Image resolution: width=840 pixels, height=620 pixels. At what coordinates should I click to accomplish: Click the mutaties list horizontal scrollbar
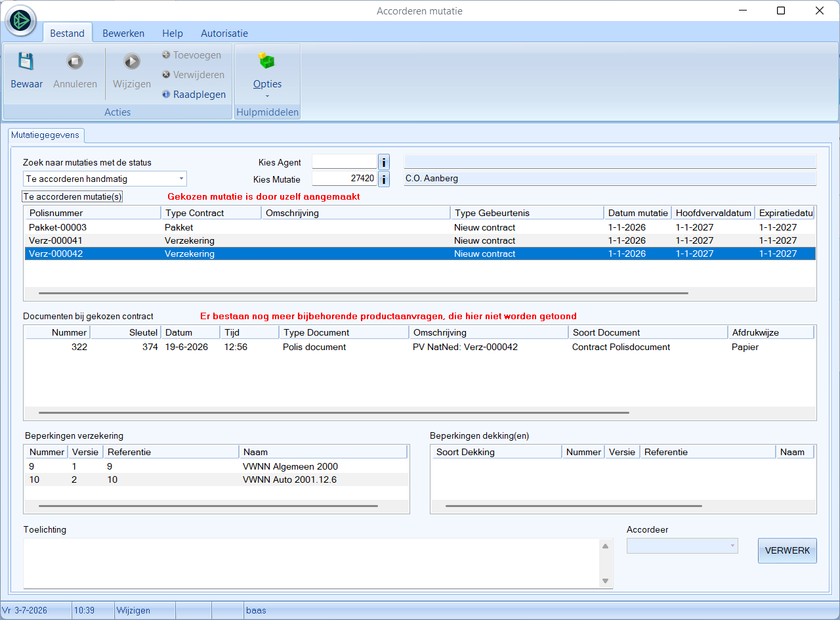coord(364,294)
